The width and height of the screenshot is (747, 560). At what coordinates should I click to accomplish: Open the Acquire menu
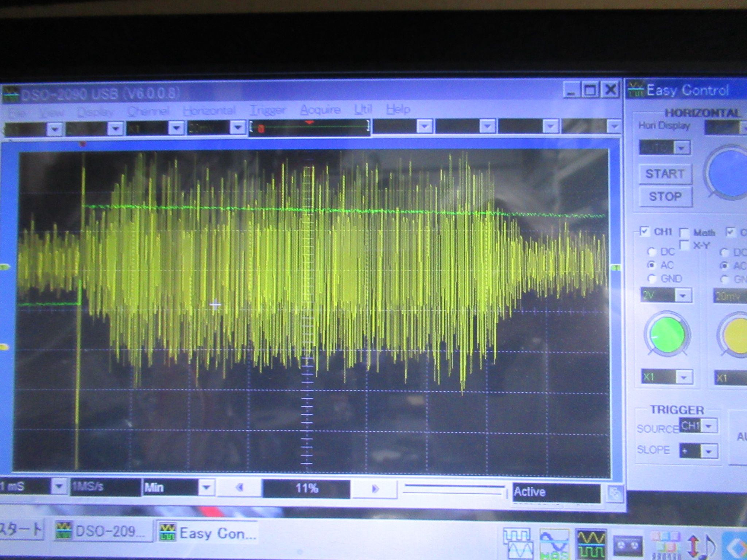(x=320, y=109)
